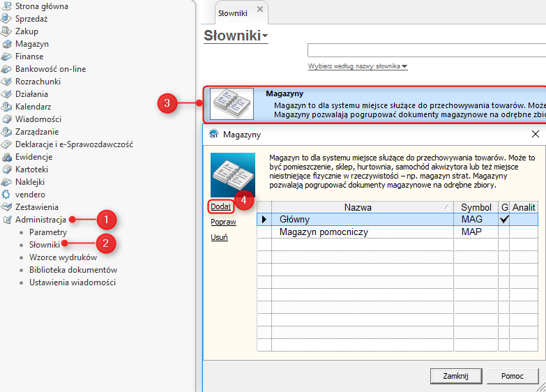Click the large book image in Magazyny dialog
Image resolution: width=546 pixels, height=392 pixels.
pos(233,175)
